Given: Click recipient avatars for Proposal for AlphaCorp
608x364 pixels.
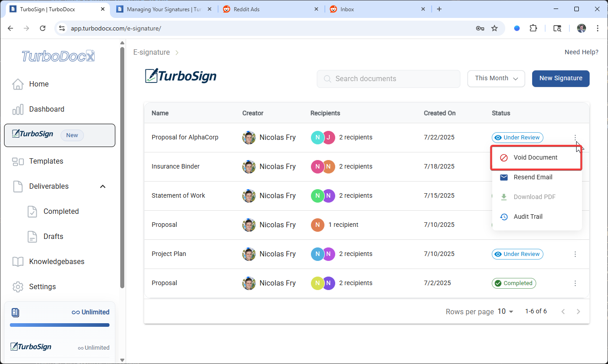Looking at the screenshot, I should coord(323,138).
